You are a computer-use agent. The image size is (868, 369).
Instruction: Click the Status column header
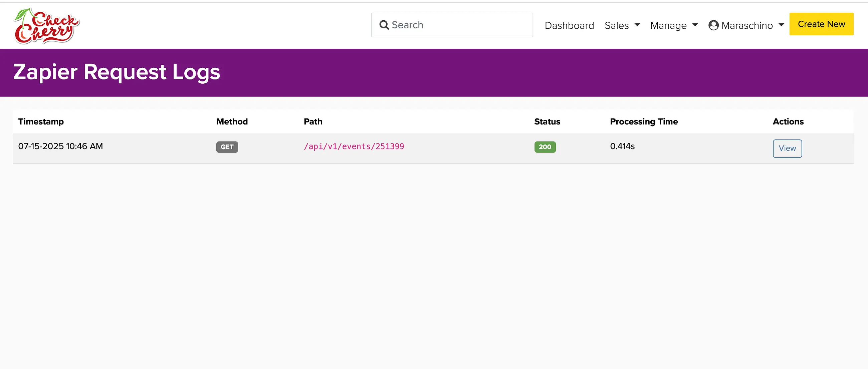pyautogui.click(x=547, y=121)
